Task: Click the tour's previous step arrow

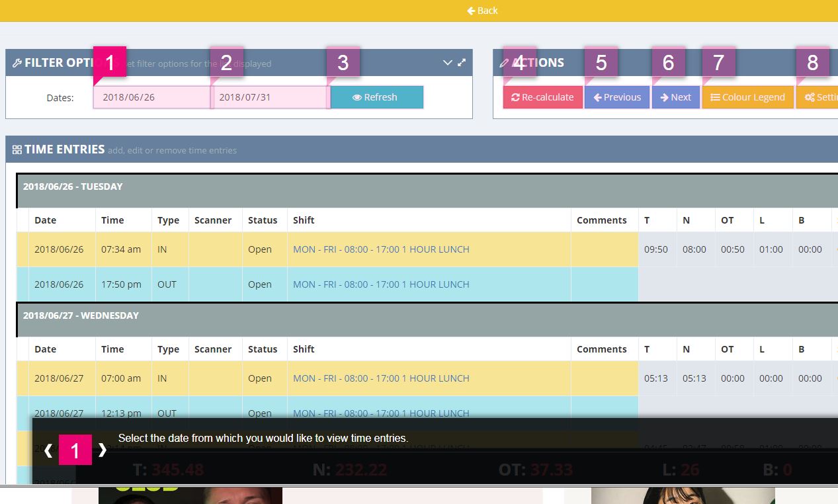Action: pos(48,451)
